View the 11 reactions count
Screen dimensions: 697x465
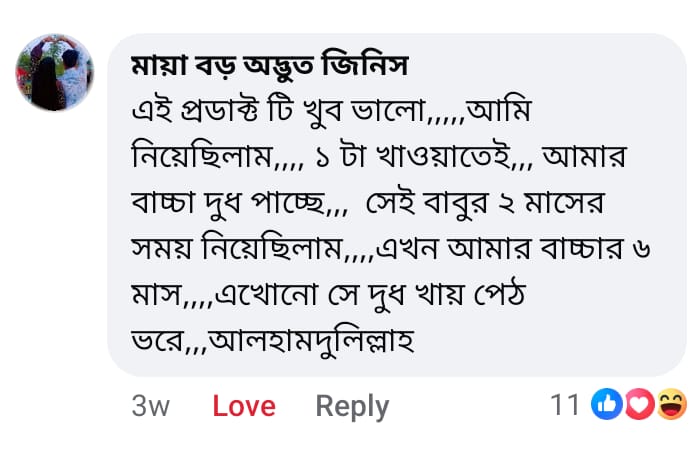(565, 405)
